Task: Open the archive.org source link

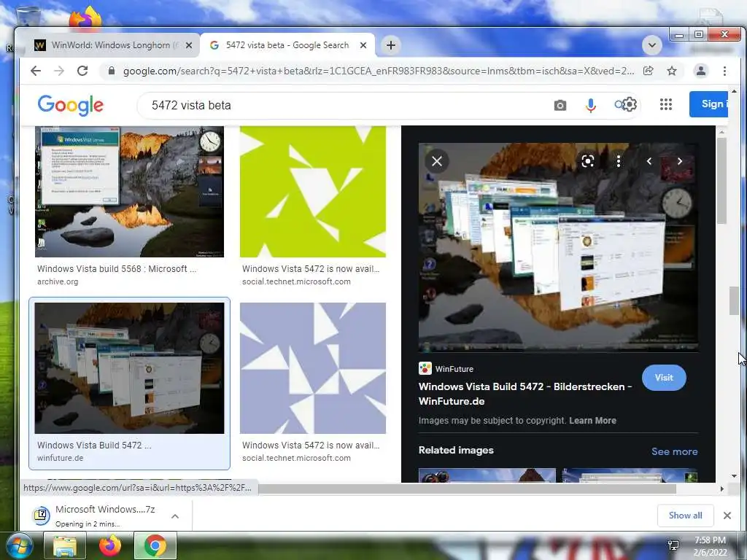Action: click(x=58, y=281)
